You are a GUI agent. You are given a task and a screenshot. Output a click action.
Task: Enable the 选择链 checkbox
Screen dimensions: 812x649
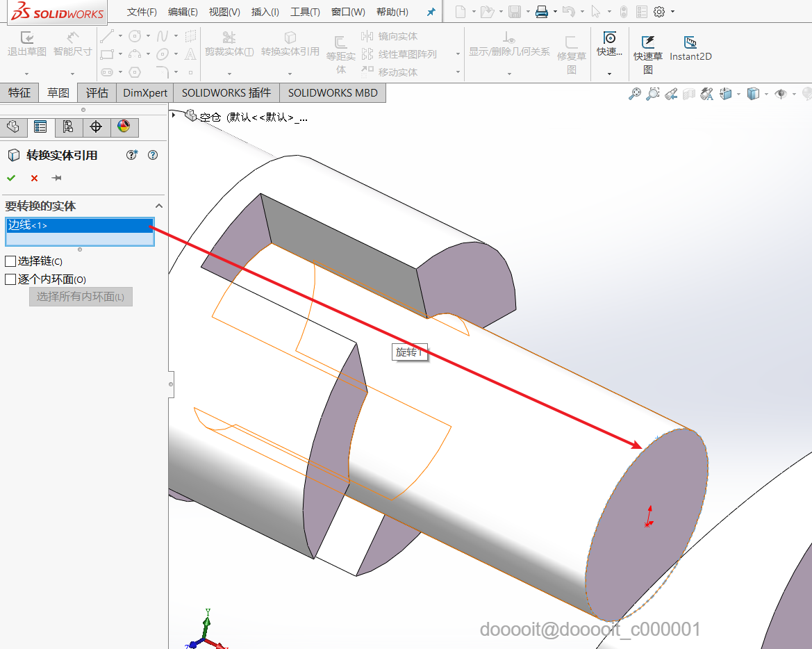10,261
